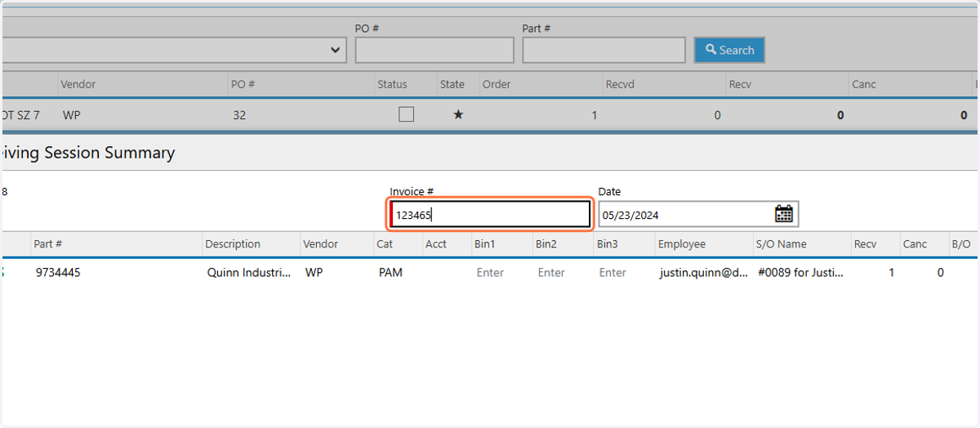Click the S/O Name column header

(x=782, y=243)
